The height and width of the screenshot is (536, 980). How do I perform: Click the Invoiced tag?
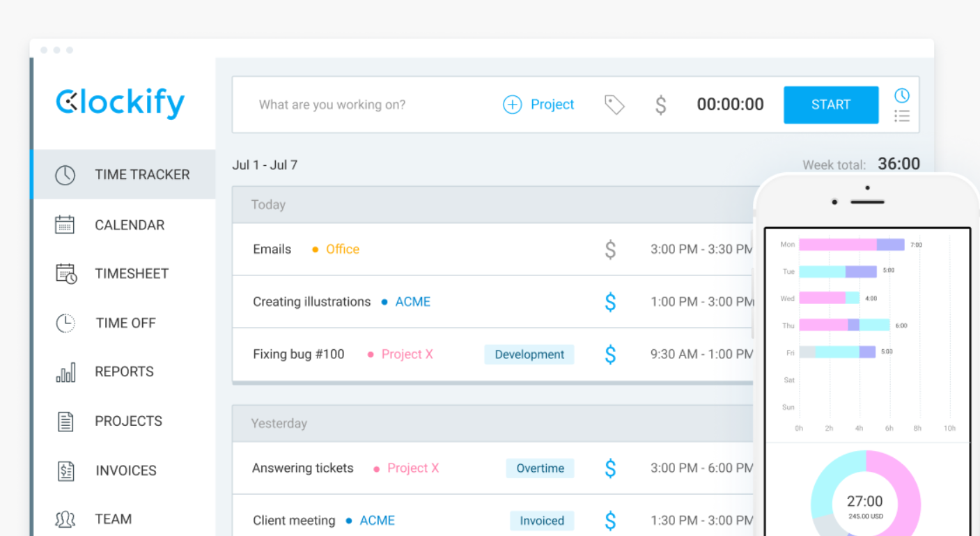542,521
